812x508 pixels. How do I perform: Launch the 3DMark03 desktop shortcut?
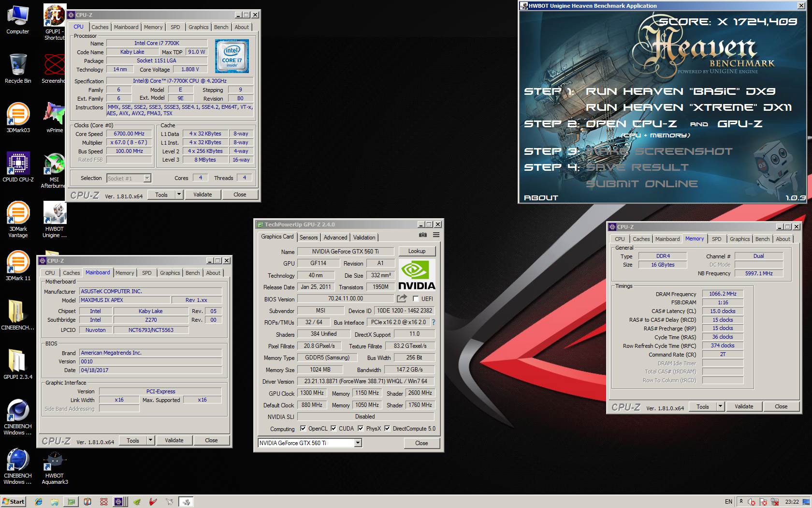click(18, 118)
